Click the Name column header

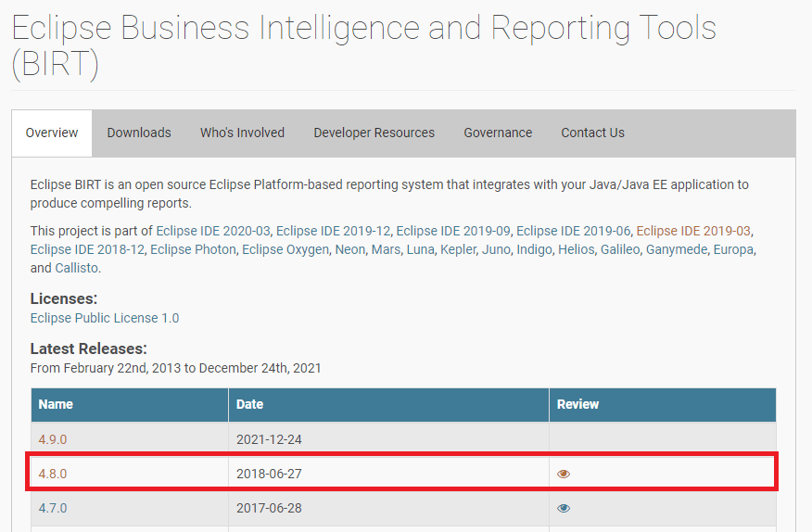(x=56, y=404)
